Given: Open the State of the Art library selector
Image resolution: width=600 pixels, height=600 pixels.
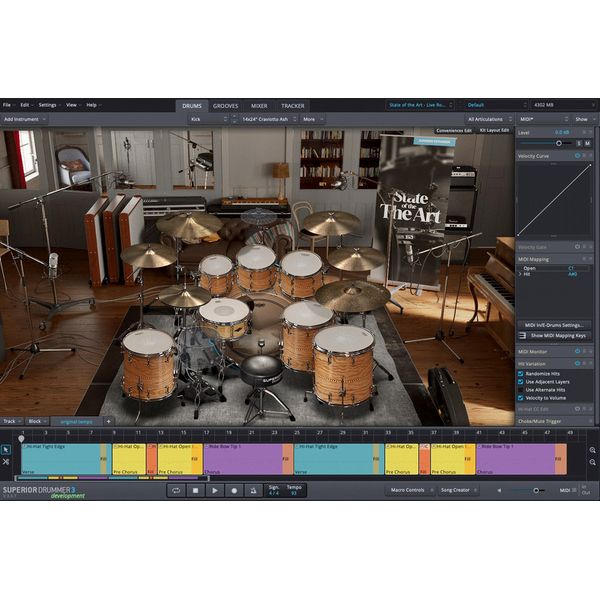Looking at the screenshot, I should [420, 105].
